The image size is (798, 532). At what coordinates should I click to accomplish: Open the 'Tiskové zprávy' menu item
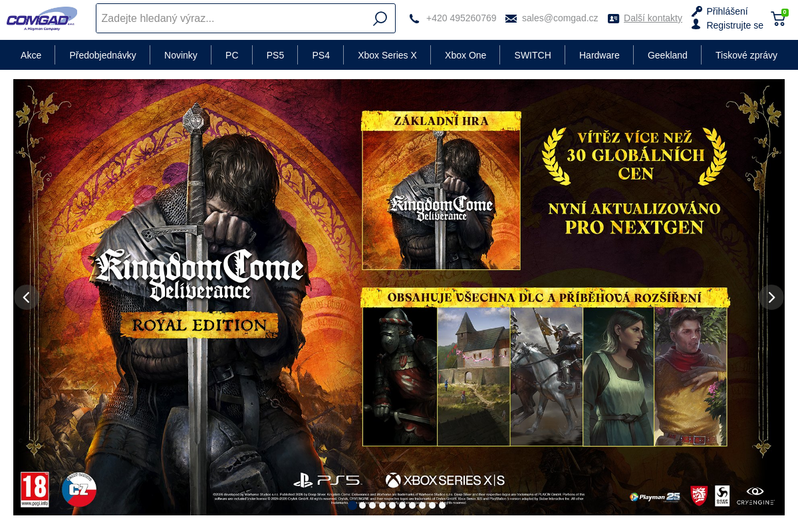746,55
